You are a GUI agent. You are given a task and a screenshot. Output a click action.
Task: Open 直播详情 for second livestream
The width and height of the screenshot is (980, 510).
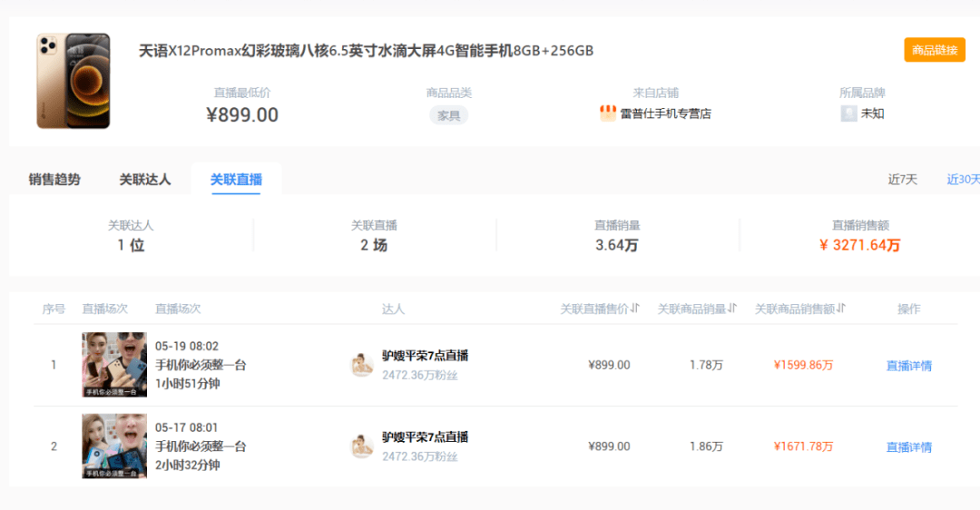[908, 446]
